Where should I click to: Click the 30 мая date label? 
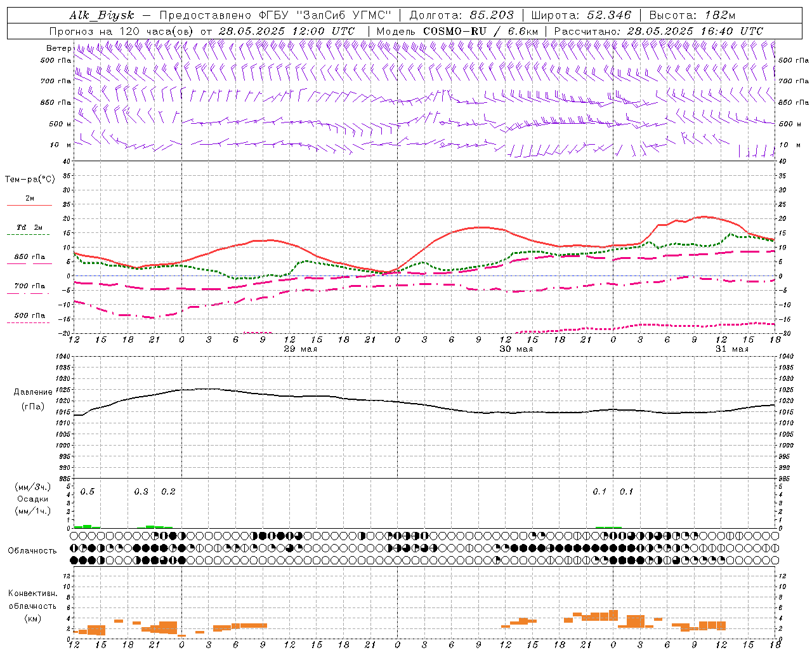516,349
